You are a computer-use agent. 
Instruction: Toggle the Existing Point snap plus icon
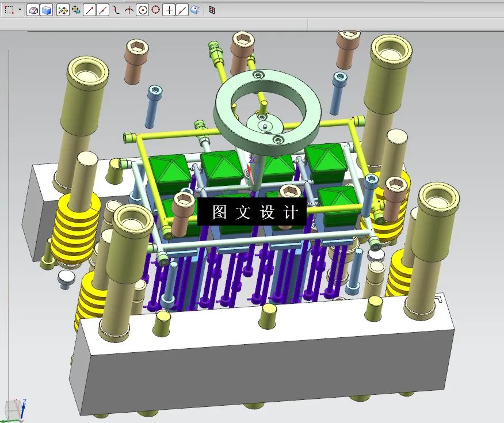point(169,10)
